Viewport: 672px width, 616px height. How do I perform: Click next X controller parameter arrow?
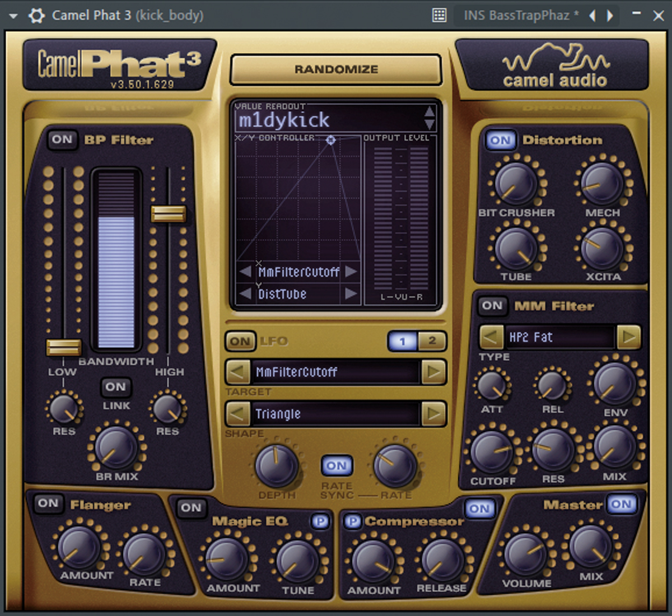[x=351, y=272]
